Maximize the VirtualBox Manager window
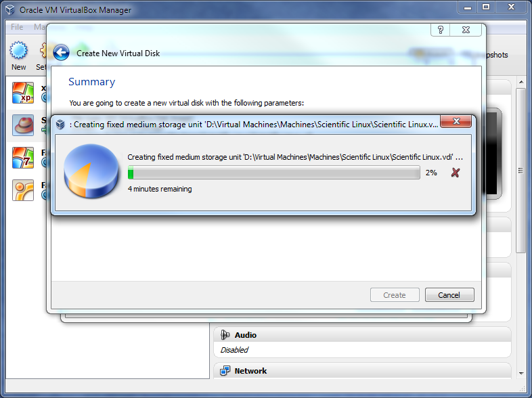 [x=486, y=7]
